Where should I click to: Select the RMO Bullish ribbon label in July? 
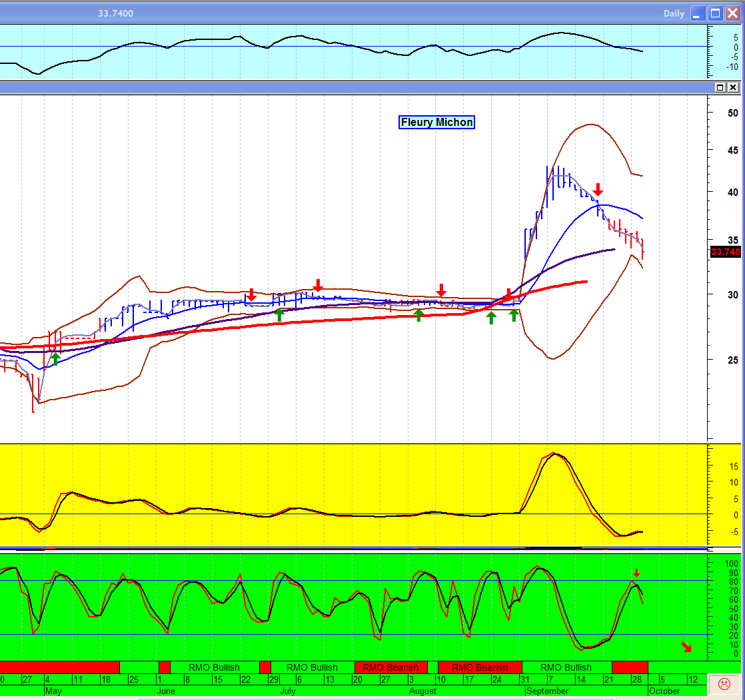312,667
